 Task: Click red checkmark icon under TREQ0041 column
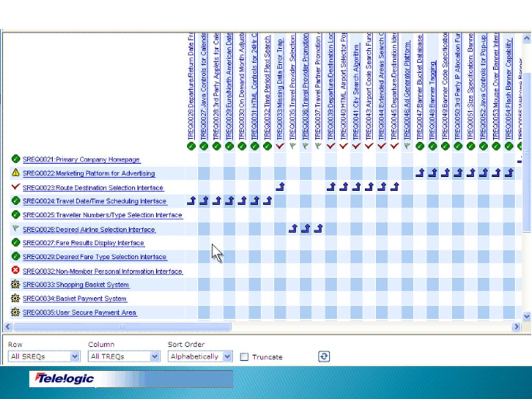point(356,146)
